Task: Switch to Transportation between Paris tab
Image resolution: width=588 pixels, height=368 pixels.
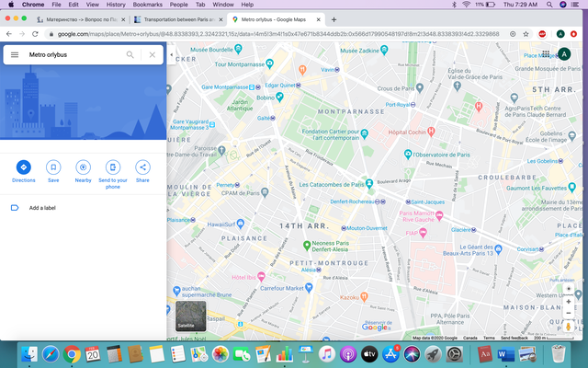Action: point(178,19)
